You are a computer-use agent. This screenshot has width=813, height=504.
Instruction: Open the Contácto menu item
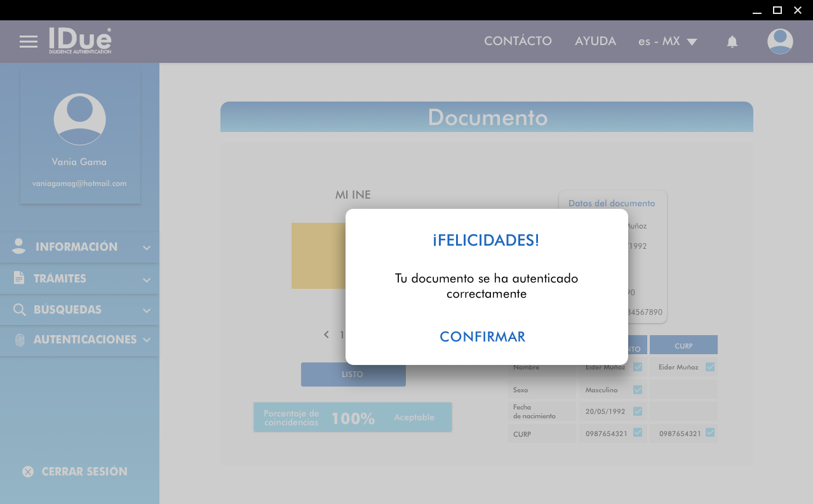point(518,41)
